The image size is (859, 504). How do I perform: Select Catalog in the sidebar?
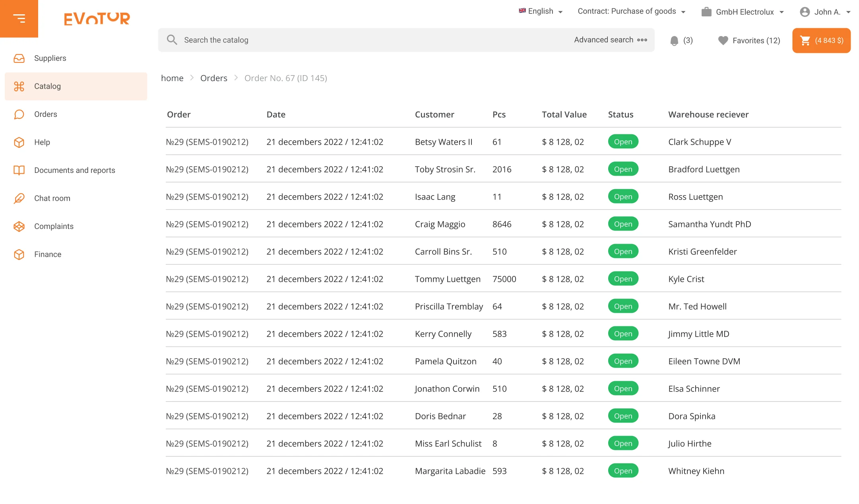point(76,86)
